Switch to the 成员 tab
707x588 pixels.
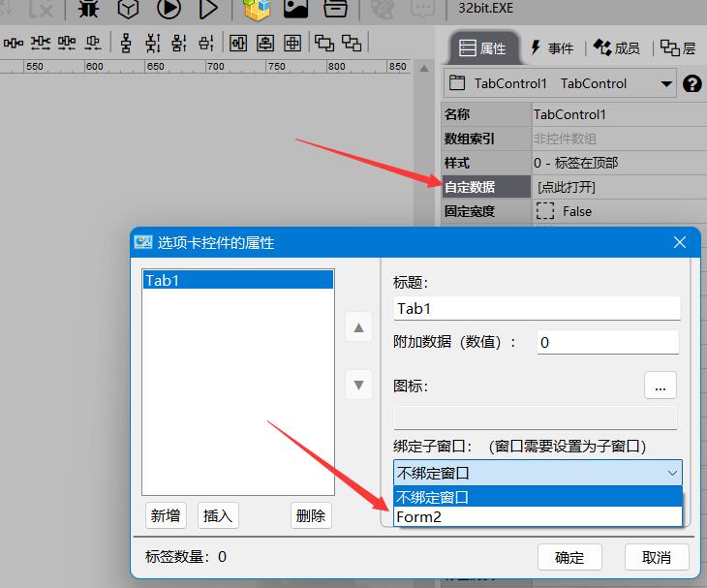[x=617, y=48]
